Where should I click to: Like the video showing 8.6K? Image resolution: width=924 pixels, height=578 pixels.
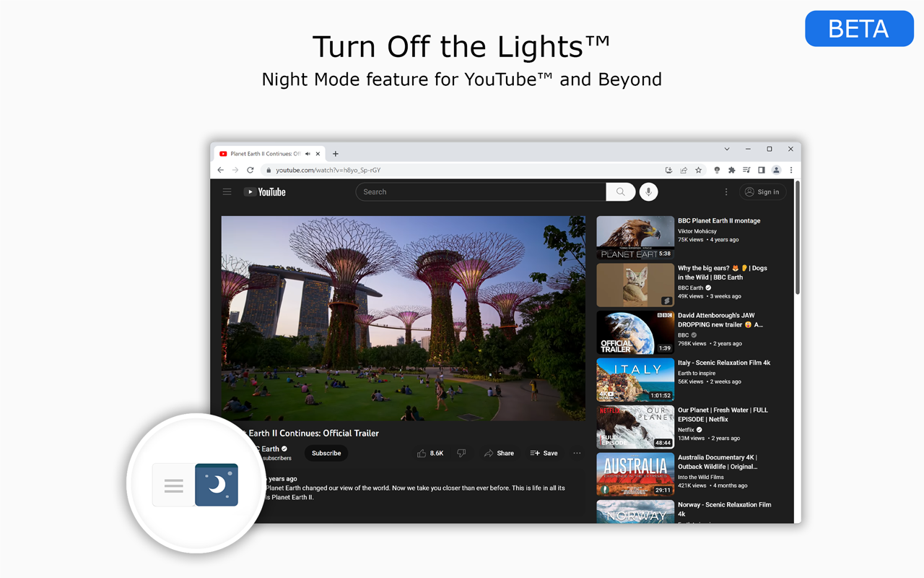point(430,453)
